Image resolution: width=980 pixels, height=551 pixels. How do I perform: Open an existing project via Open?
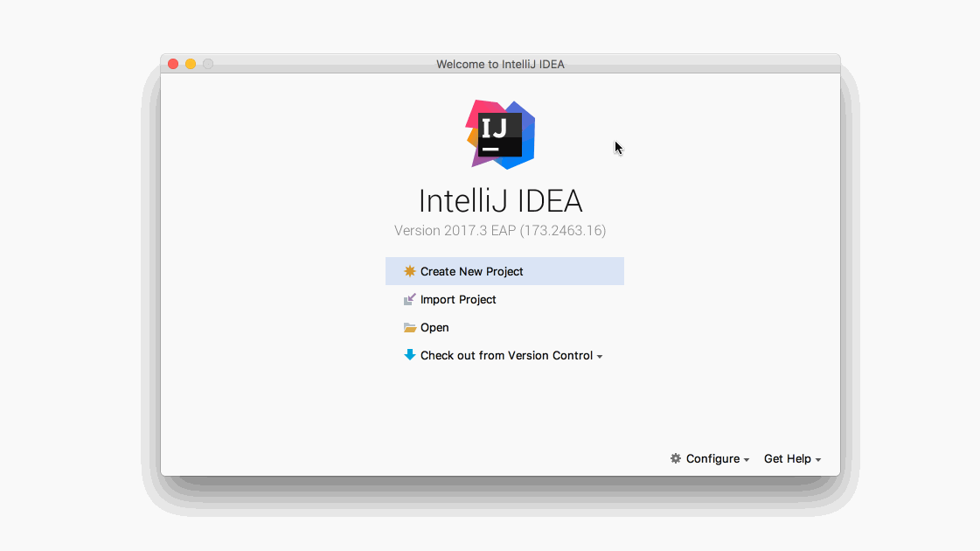[434, 328]
